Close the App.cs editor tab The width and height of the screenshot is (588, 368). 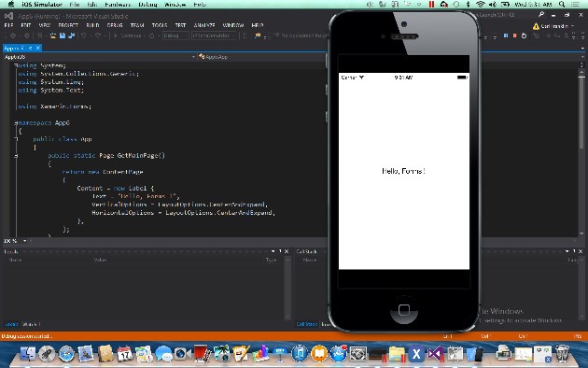(38, 48)
